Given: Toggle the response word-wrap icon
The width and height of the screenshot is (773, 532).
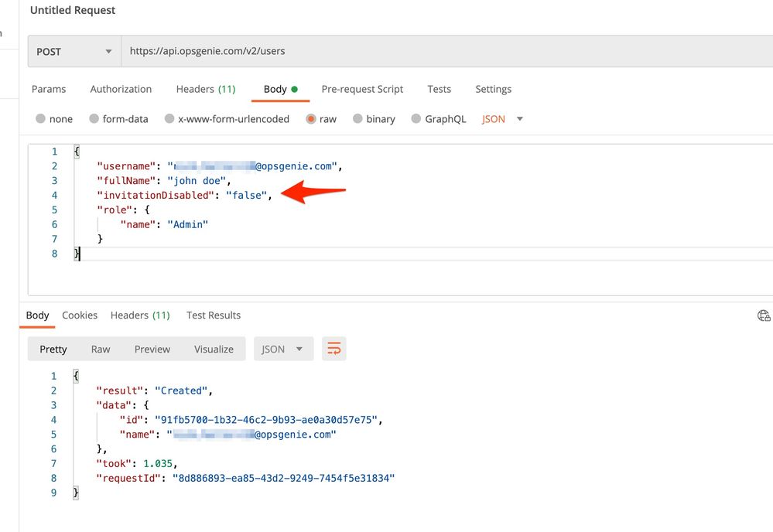Looking at the screenshot, I should tap(333, 349).
